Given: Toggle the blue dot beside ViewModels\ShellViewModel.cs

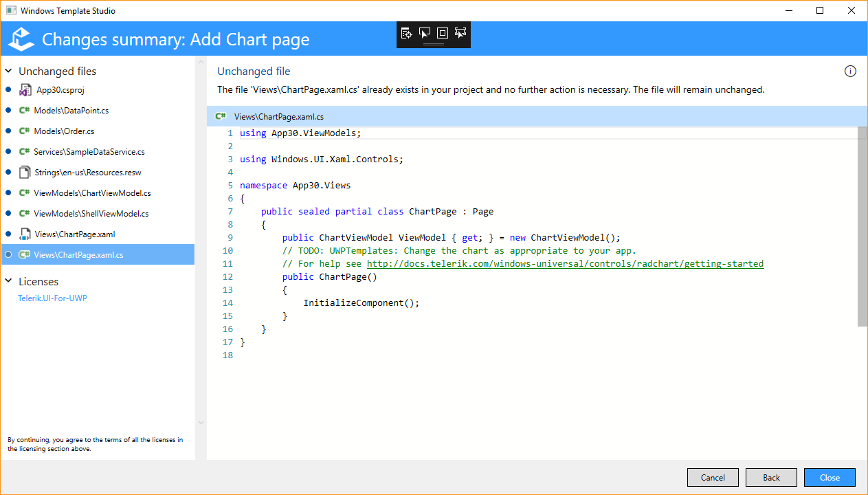Looking at the screenshot, I should [x=7, y=213].
